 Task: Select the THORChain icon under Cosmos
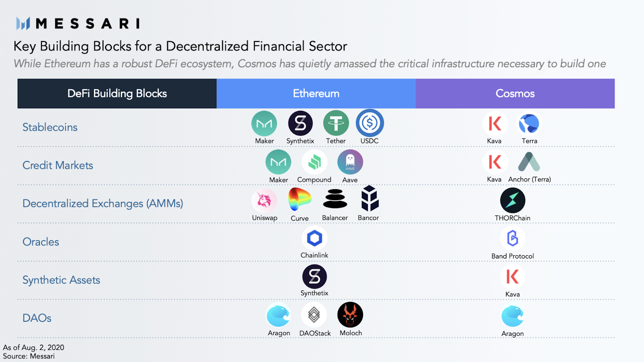point(512,200)
